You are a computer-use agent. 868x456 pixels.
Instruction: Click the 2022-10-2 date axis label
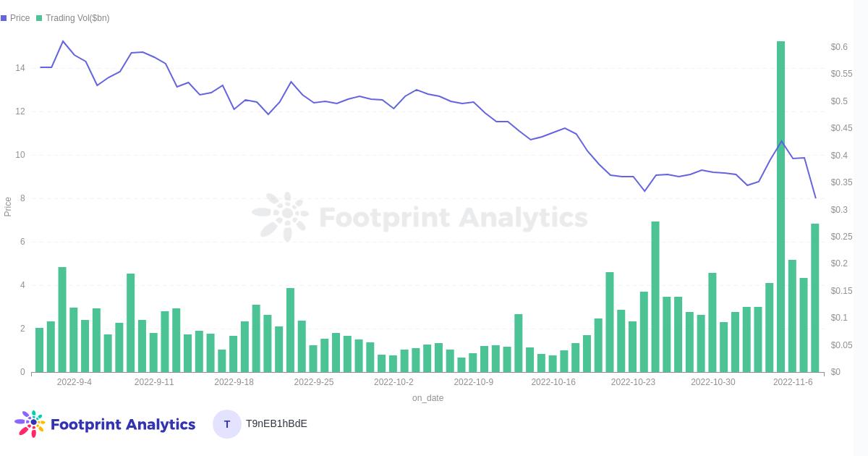[x=393, y=382]
